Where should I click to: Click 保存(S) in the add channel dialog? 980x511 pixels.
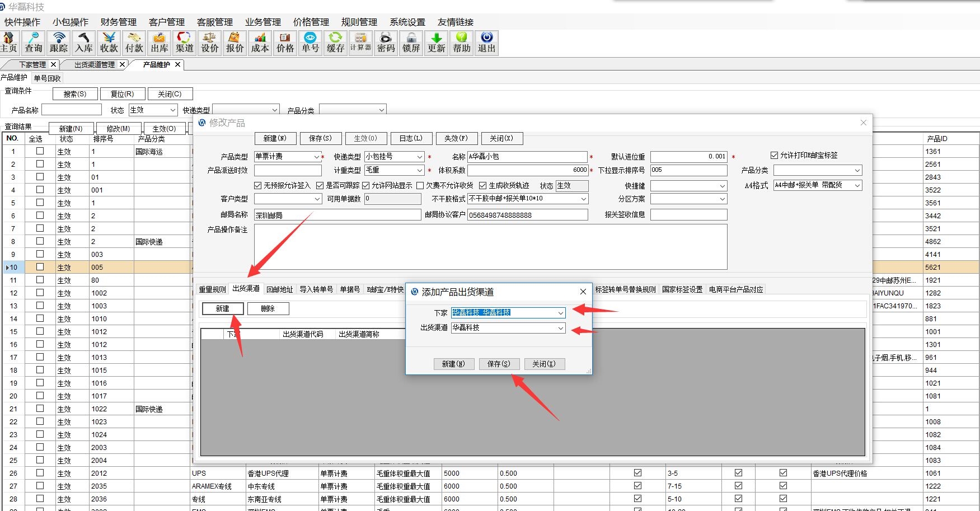point(499,364)
